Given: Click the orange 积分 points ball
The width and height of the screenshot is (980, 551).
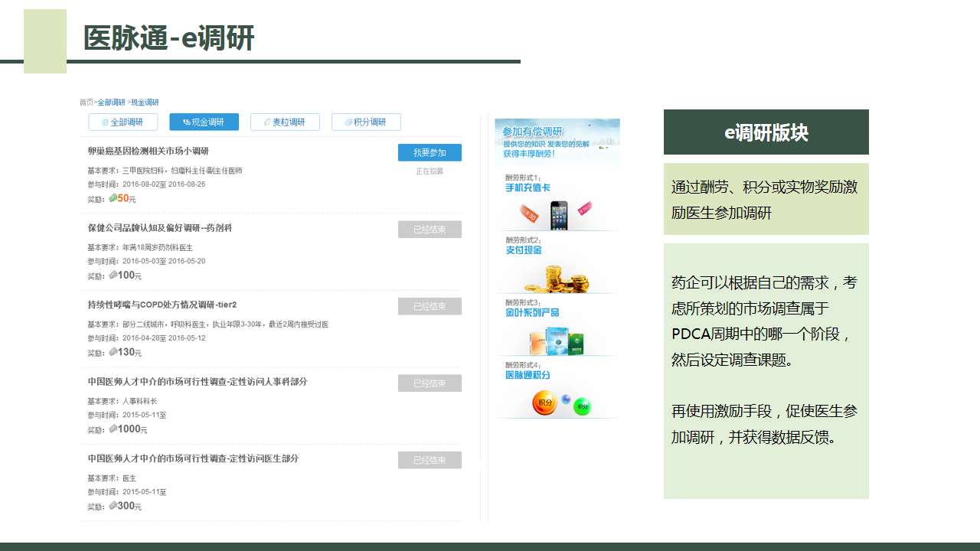Looking at the screenshot, I should click(544, 403).
